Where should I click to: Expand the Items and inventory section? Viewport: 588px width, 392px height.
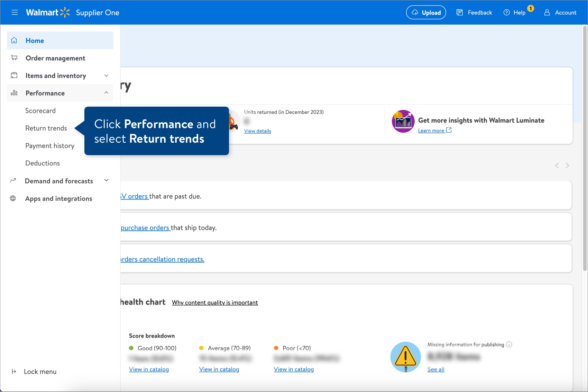(106, 75)
